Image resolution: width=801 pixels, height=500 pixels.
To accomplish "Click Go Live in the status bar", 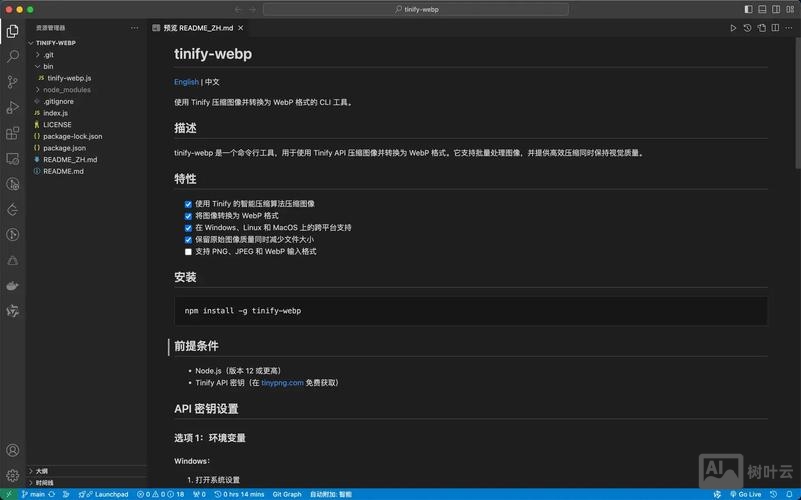I will [745, 494].
